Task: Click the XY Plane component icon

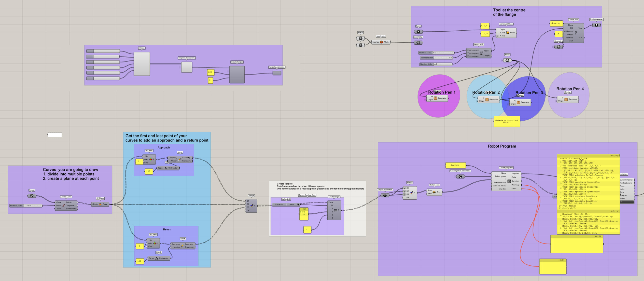Action: [x=100, y=204]
